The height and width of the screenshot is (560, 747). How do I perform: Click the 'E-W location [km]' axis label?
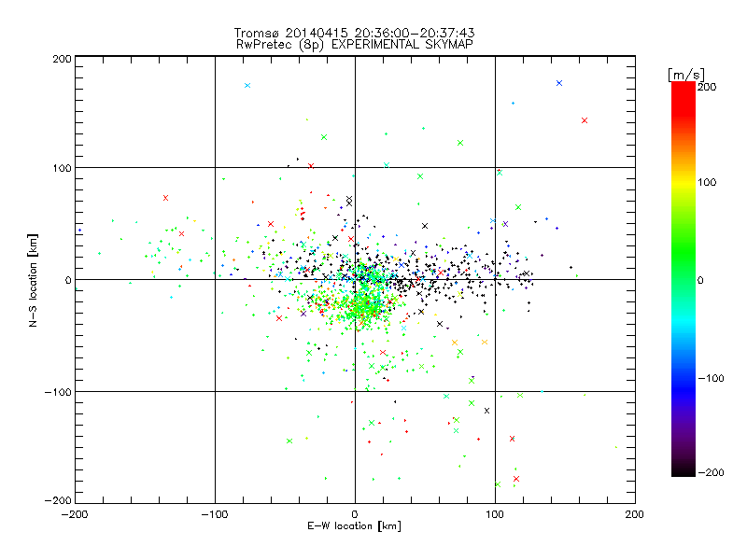pyautogui.click(x=354, y=525)
